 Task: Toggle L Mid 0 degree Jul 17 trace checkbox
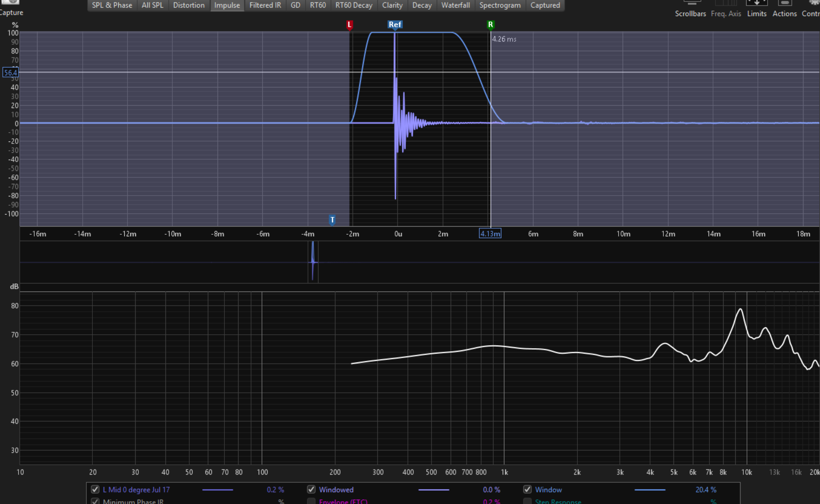95,489
